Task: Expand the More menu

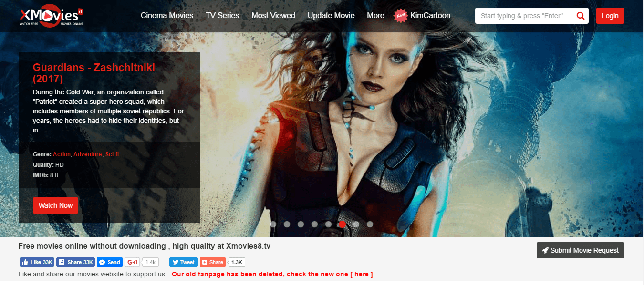Action: tap(375, 16)
